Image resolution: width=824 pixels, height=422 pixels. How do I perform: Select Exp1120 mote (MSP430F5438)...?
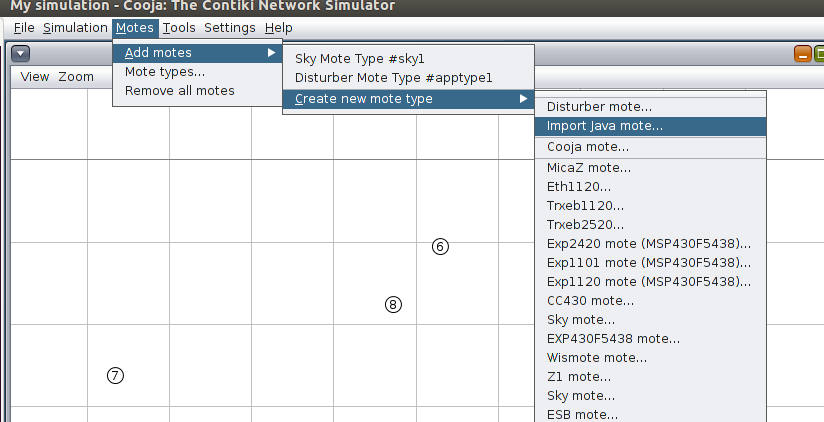[651, 281]
